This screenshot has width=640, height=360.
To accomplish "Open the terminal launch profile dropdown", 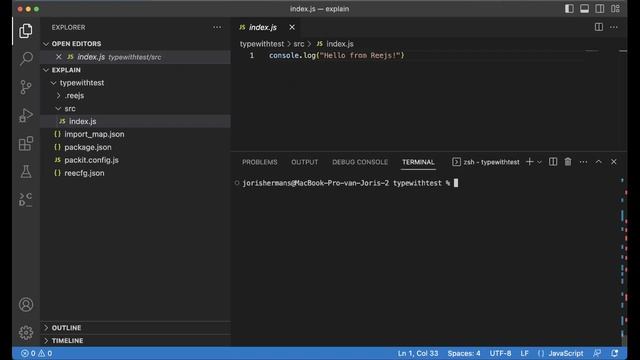I will (x=539, y=162).
